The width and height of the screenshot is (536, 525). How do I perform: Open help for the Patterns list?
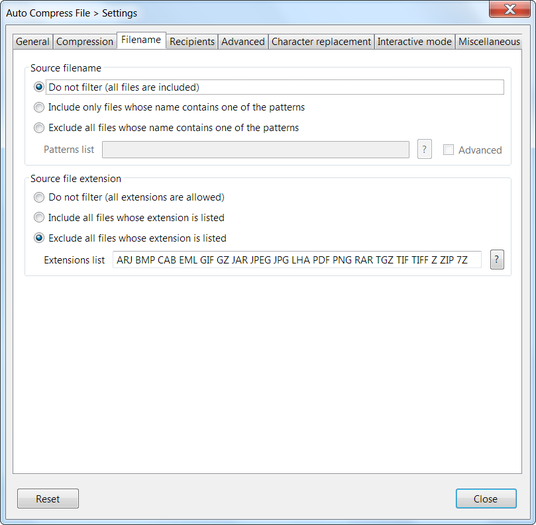(424, 149)
